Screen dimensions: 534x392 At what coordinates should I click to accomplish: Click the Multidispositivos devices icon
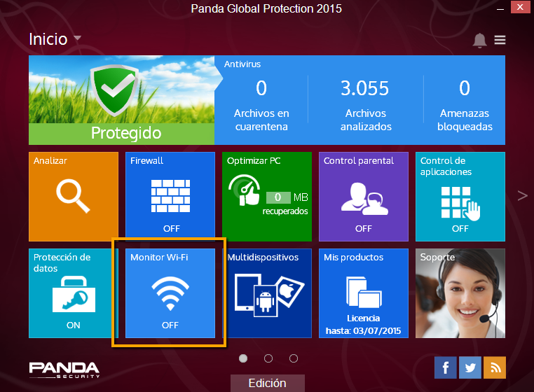pos(269,295)
